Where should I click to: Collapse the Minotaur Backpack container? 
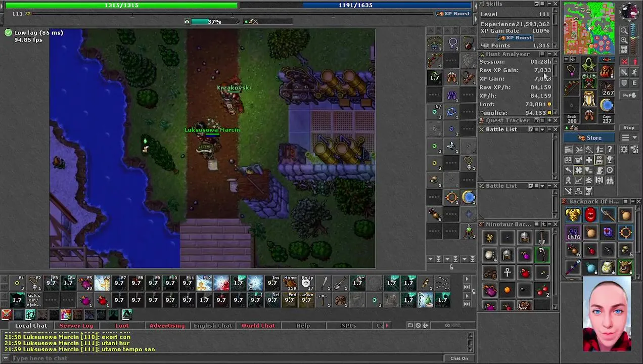pyautogui.click(x=549, y=224)
